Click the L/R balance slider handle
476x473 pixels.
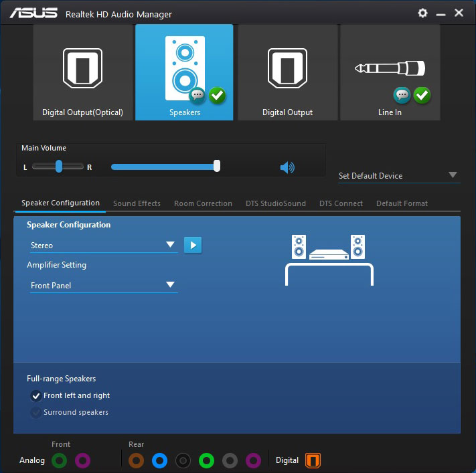59,167
